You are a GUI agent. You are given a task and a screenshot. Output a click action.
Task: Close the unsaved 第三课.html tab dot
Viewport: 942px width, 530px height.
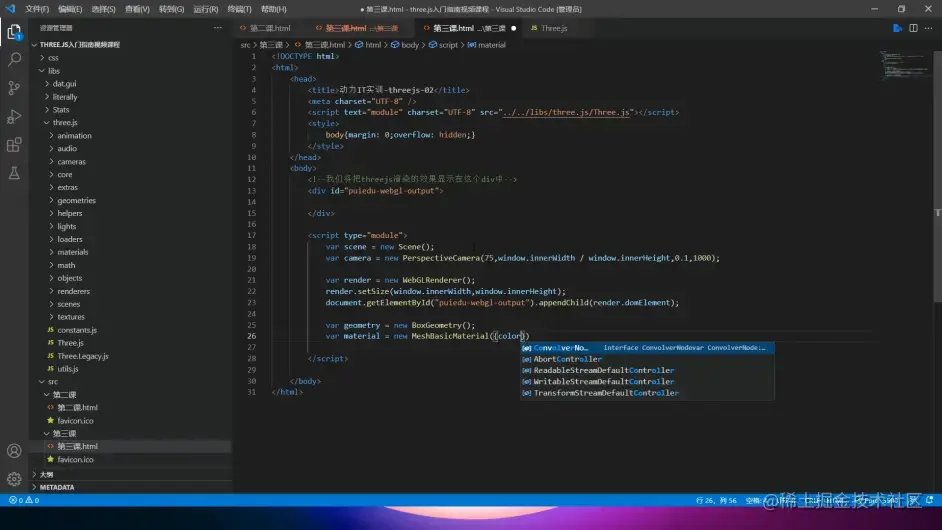514,28
